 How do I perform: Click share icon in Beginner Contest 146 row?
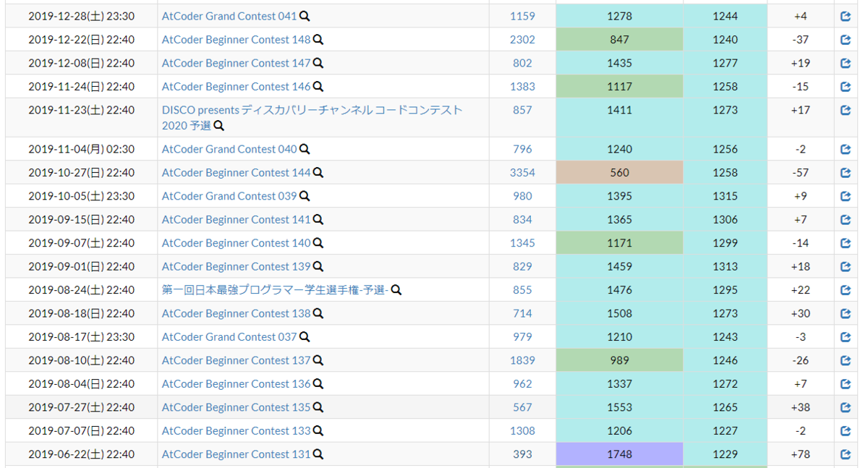pyautogui.click(x=846, y=87)
